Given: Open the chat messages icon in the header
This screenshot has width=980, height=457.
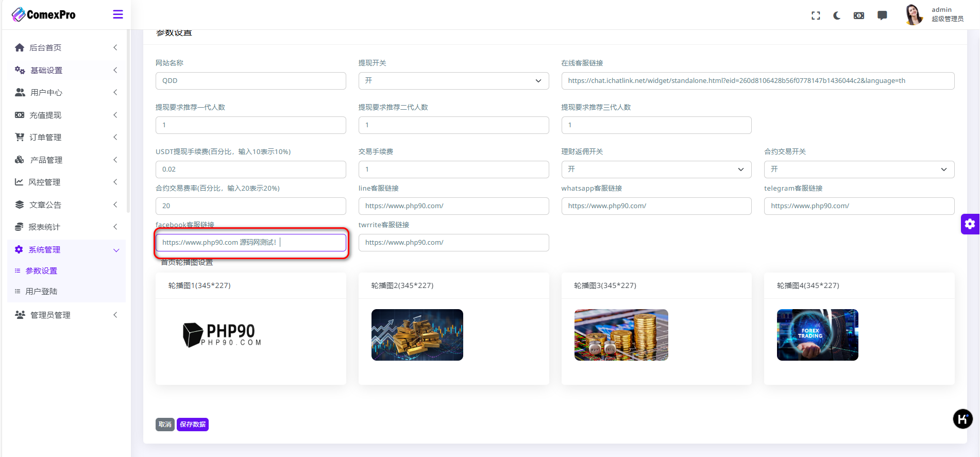Looking at the screenshot, I should 882,15.
